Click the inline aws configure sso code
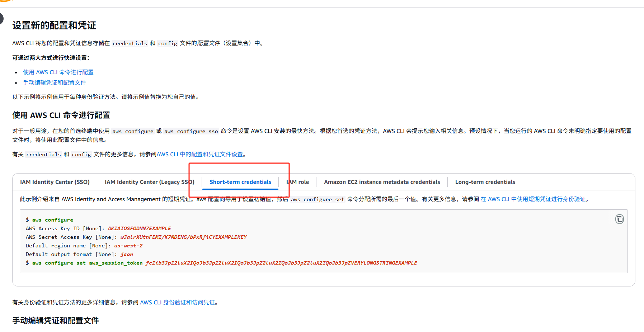 tap(191, 131)
